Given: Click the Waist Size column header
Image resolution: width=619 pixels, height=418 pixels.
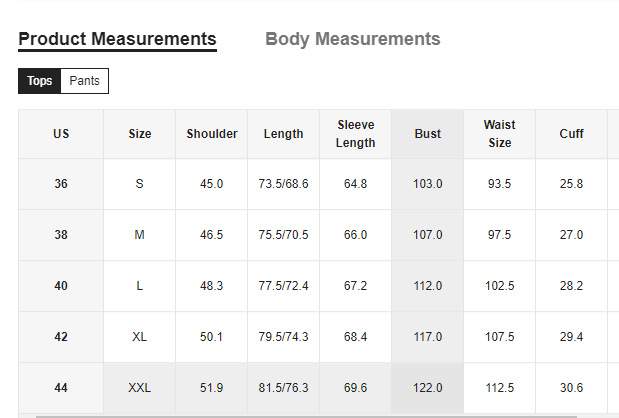Looking at the screenshot, I should click(499, 134).
